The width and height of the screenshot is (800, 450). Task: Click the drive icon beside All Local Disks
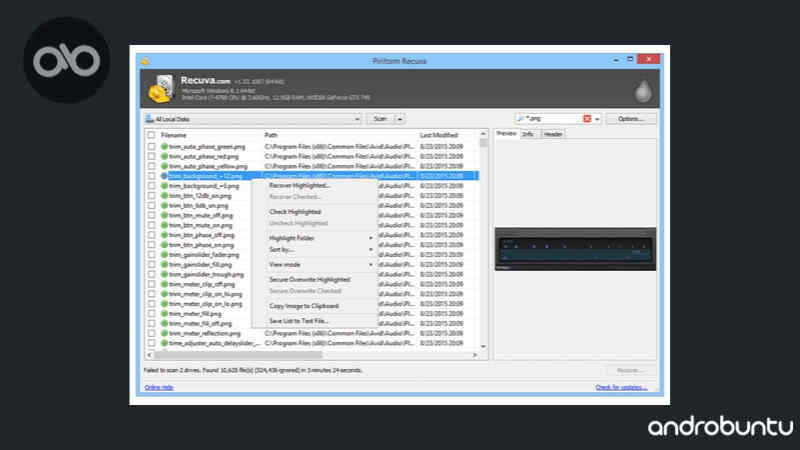point(149,119)
